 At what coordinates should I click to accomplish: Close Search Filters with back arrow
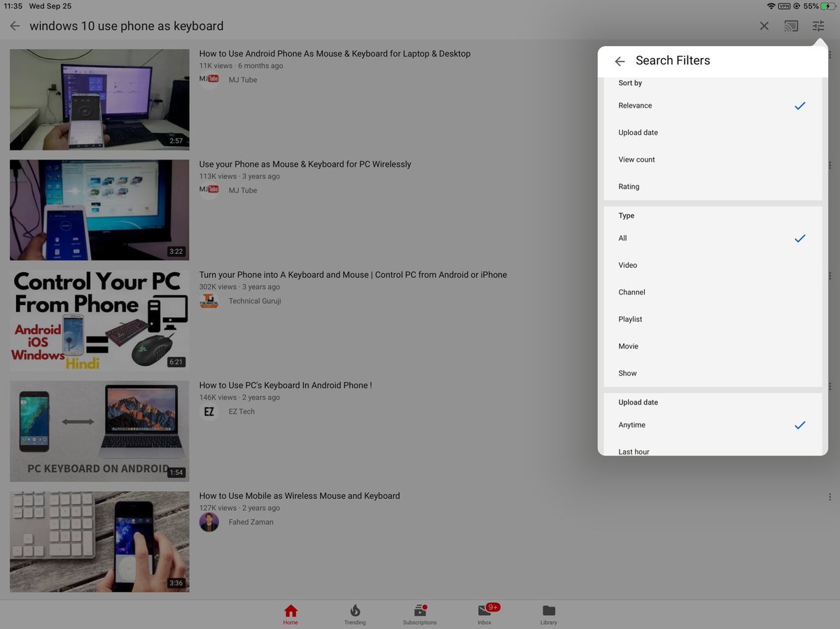point(619,62)
